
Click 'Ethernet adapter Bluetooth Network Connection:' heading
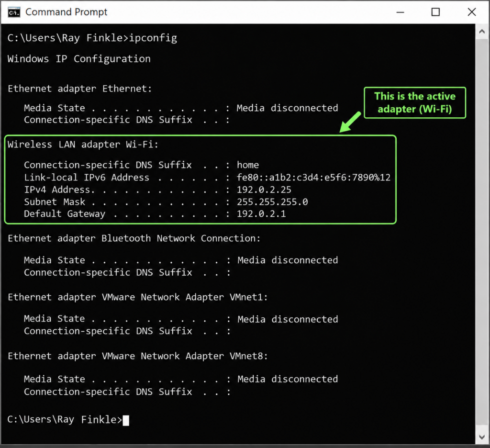134,238
